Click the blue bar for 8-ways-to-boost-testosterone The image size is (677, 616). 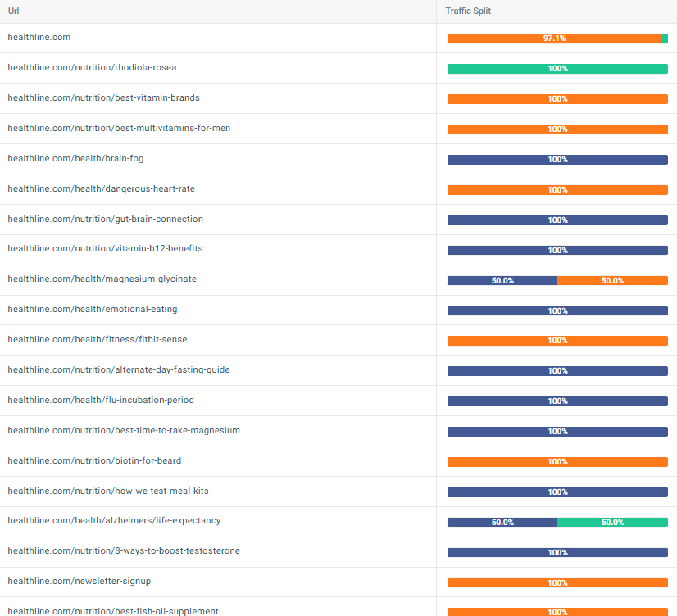[x=557, y=553]
